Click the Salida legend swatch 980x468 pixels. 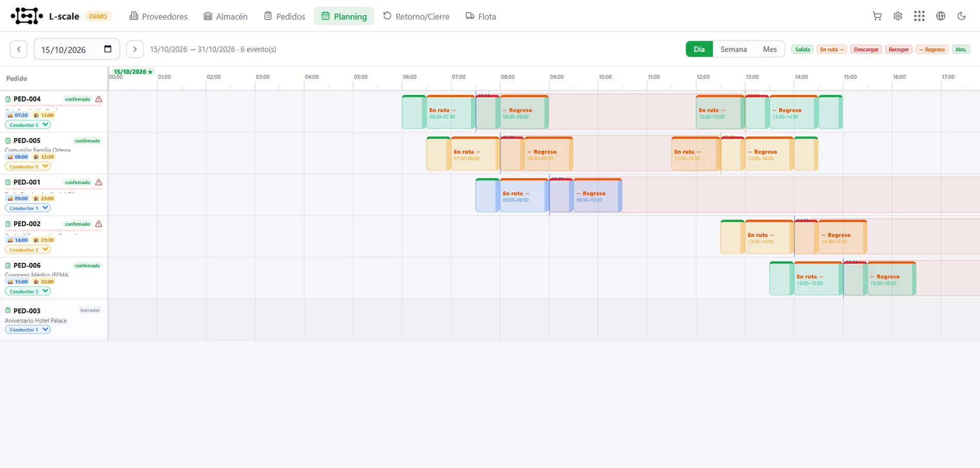click(x=802, y=49)
